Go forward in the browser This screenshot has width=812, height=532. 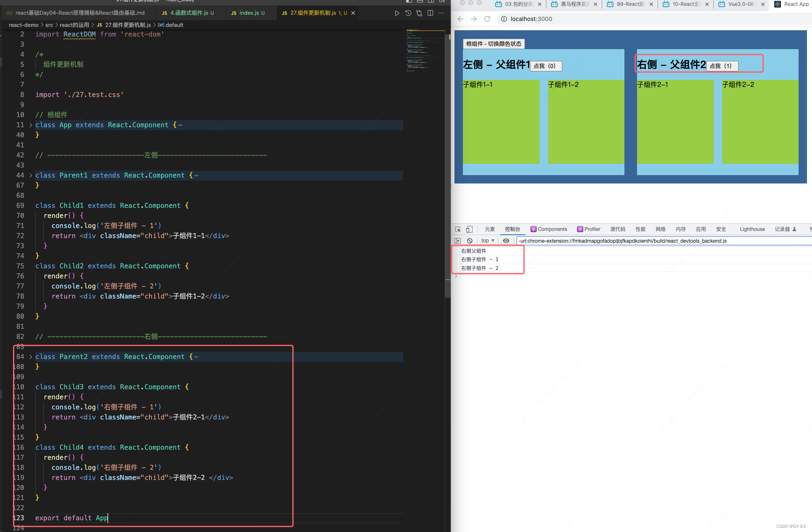[474, 19]
